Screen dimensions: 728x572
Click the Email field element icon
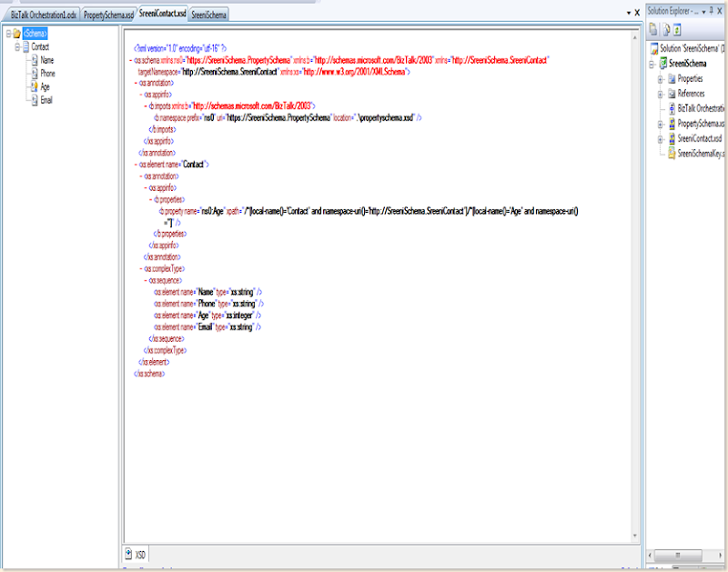35,100
